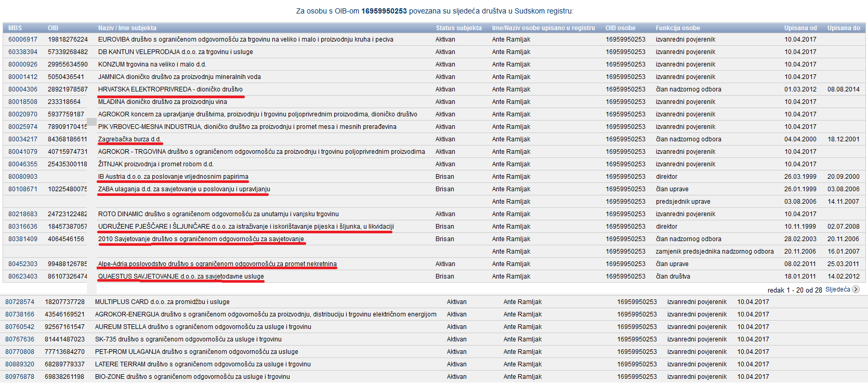Go to next page via Sljedeća link

point(837,289)
